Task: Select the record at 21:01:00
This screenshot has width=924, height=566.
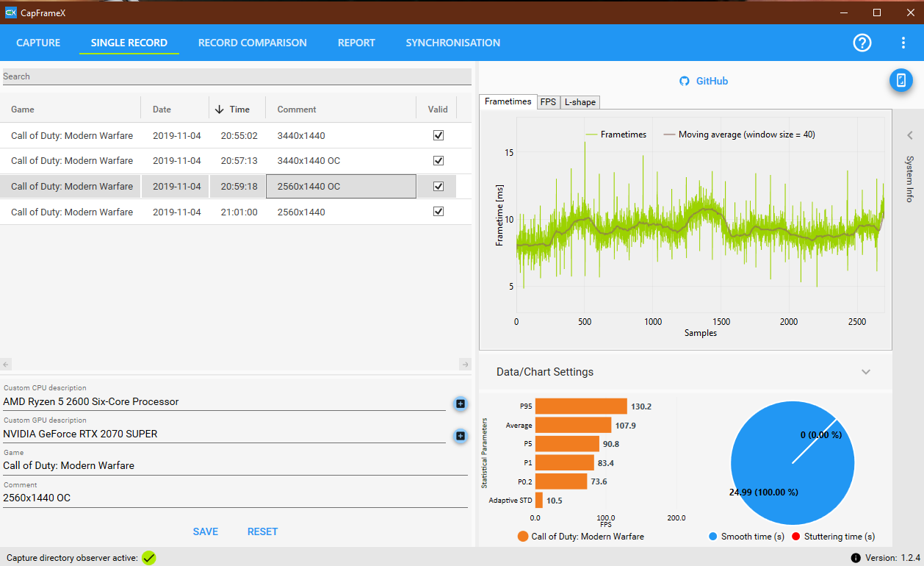Action: 235,212
